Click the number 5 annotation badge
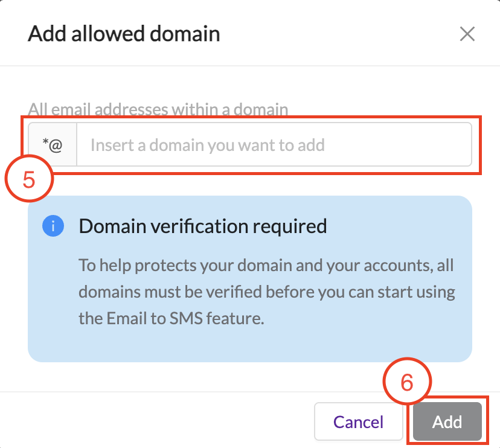This screenshot has height=448, width=500. [29, 179]
